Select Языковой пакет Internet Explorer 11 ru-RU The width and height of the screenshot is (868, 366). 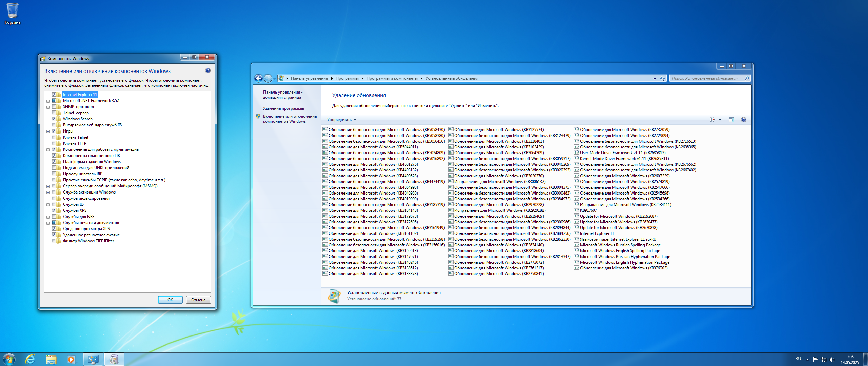[615, 239]
